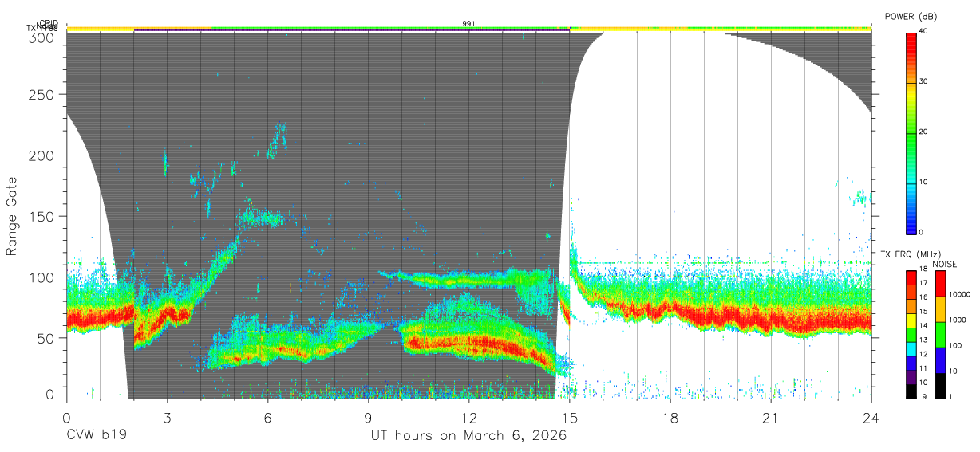The width and height of the screenshot is (980, 452).
Task: Click the 1000 label on the noise scale
Action: point(957,320)
